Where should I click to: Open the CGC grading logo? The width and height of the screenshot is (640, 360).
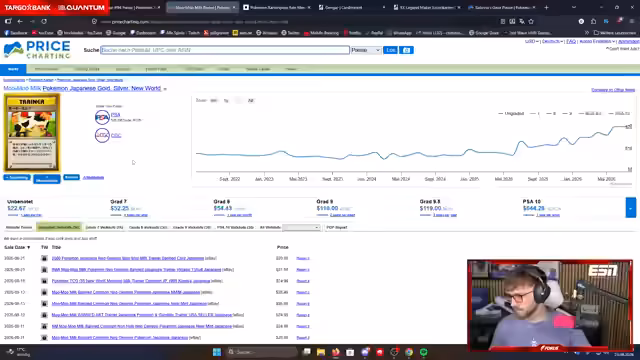[102, 135]
